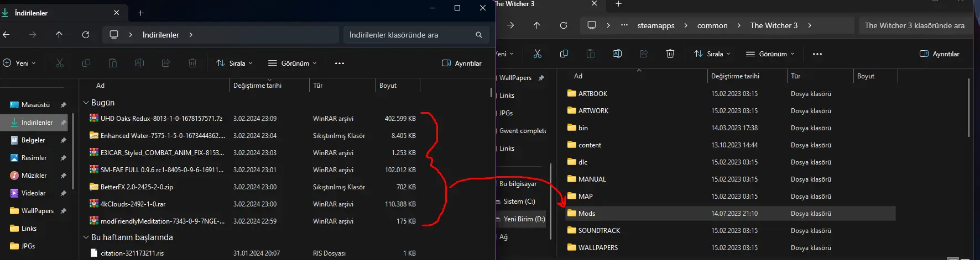Click the delete trash icon in İndirilenler toolbar
The height and width of the screenshot is (260, 980).
[x=192, y=63]
